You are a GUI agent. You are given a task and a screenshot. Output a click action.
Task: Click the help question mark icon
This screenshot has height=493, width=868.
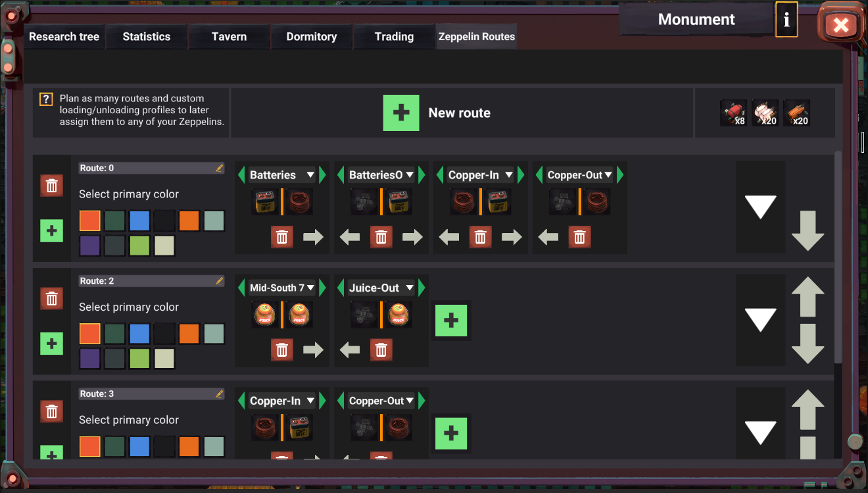(45, 99)
